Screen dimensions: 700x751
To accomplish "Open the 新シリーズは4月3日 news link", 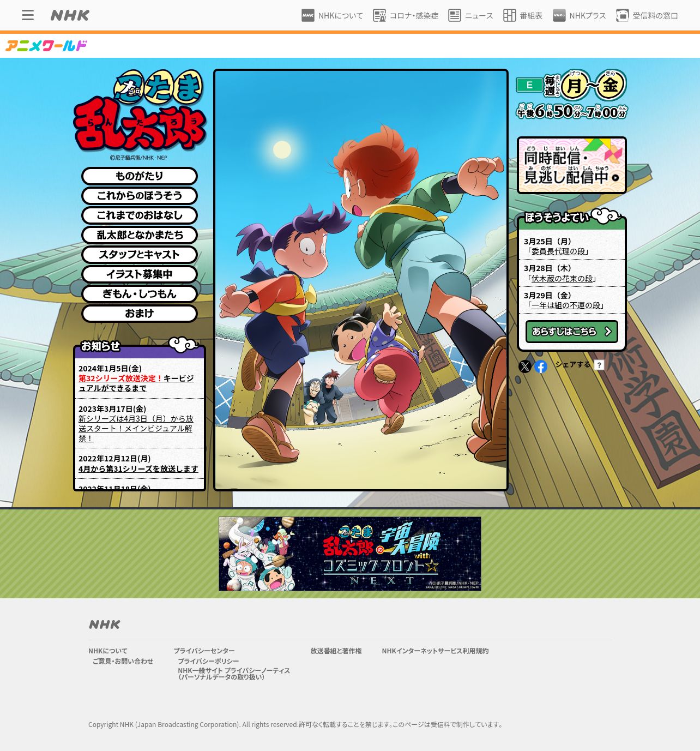I will point(136,429).
